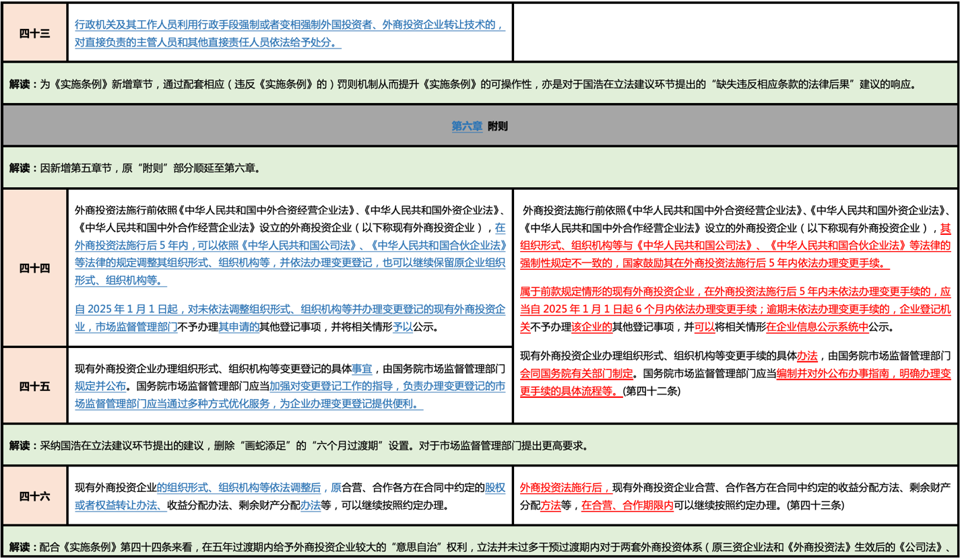Select the "四十六" row label cell
This screenshot has width=962, height=560.
point(34,496)
